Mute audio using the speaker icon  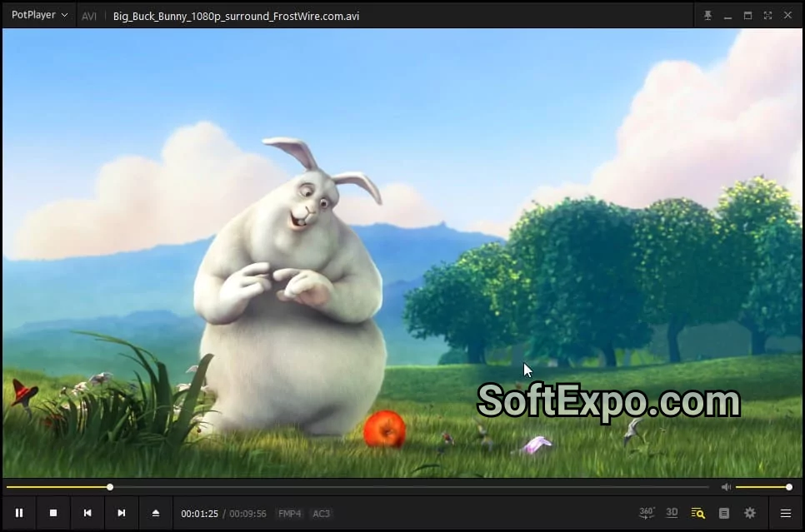coord(726,487)
